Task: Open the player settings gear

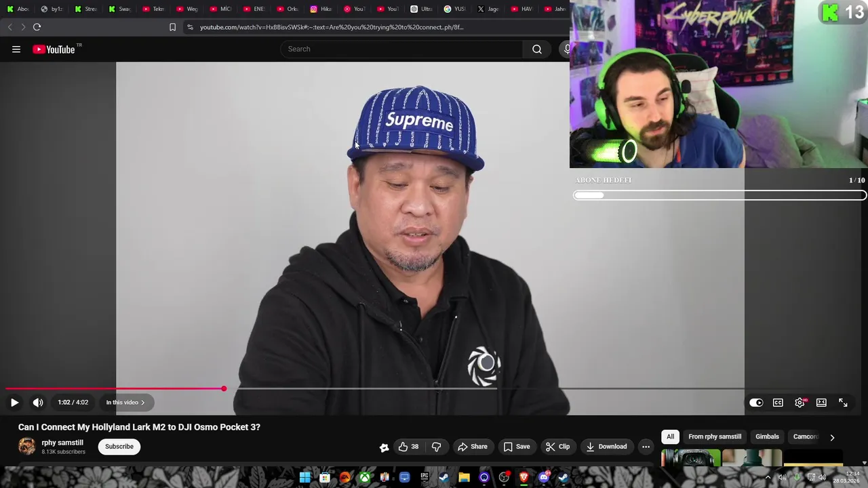Action: [x=800, y=403]
